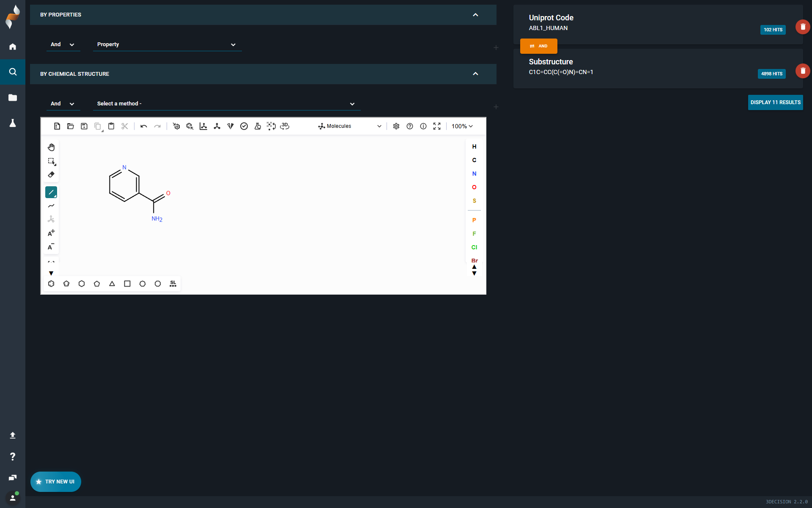Screen dimensions: 812x508
Task: Open the Select a method dropdown
Action: 226,104
